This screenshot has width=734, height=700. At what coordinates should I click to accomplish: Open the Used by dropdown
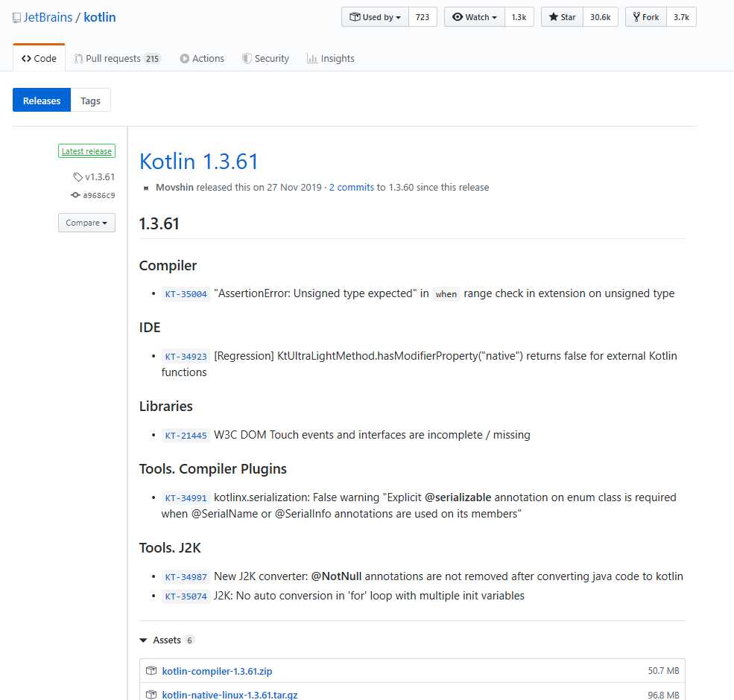[x=375, y=17]
